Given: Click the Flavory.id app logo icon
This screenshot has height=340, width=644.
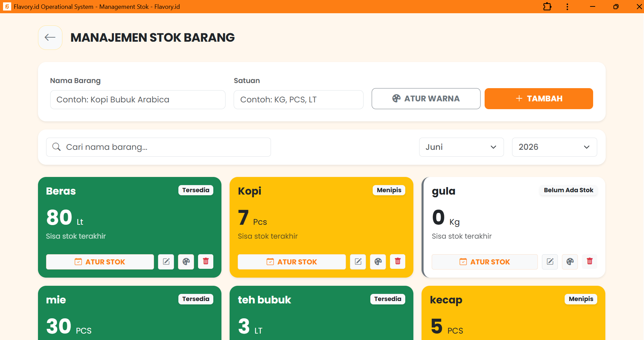Looking at the screenshot, I should [x=7, y=6].
